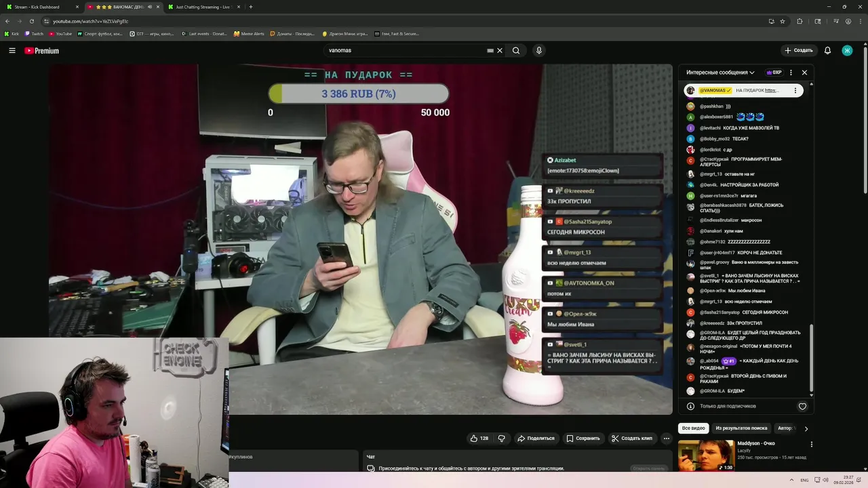Click Создать клип button
Viewport: 868px width, 488px height.
(632, 438)
